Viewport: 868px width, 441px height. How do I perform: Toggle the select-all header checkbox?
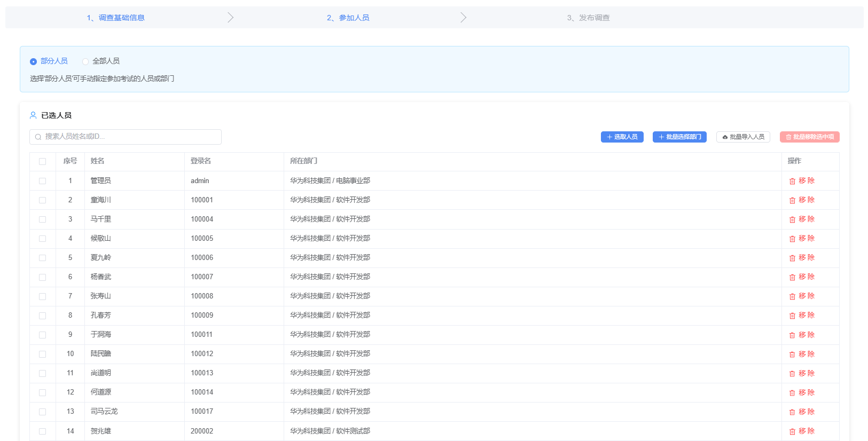43,161
